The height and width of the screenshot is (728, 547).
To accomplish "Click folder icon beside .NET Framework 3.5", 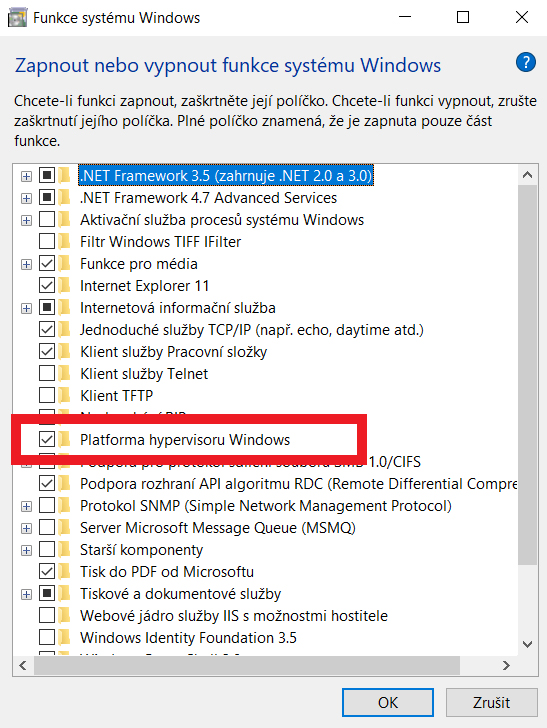I will tap(65, 176).
